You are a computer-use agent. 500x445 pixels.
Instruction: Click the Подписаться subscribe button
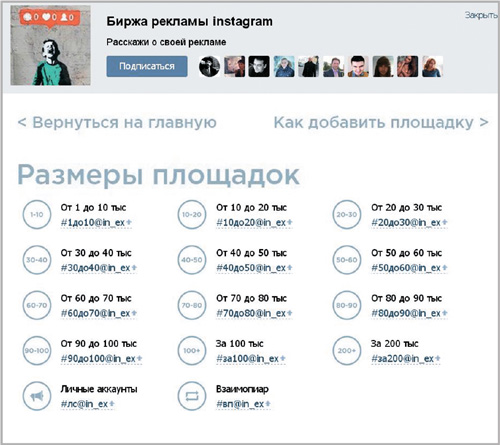[147, 66]
